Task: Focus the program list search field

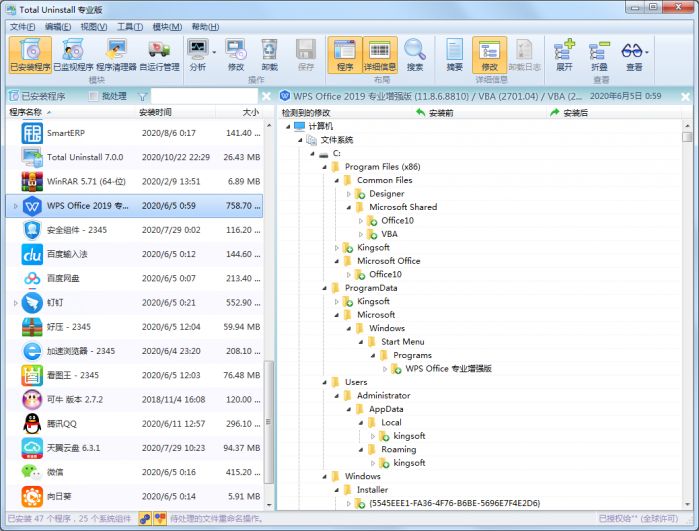Action: 204,96
